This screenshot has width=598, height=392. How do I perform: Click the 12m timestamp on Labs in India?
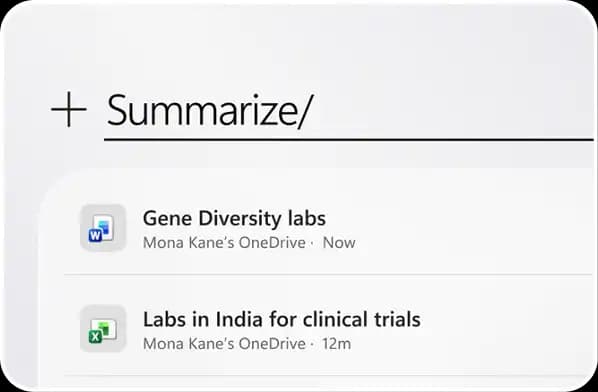[x=337, y=344]
